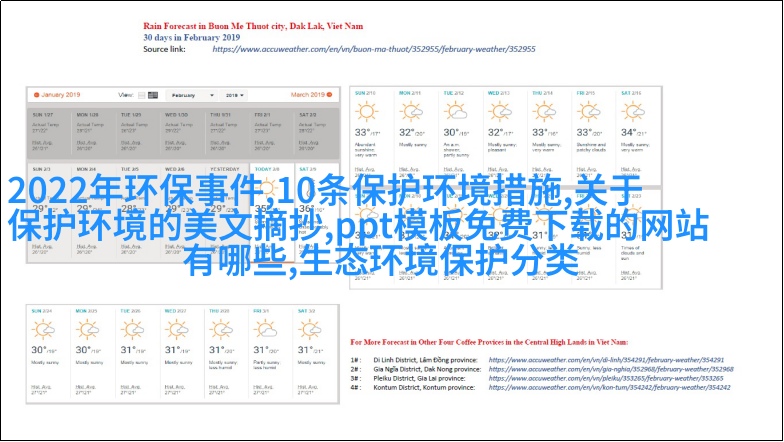This screenshot has height=442, width=784.
Task: Click 'Abundant sunshine, very warm' under SUN 2/10
Action: pos(366,150)
